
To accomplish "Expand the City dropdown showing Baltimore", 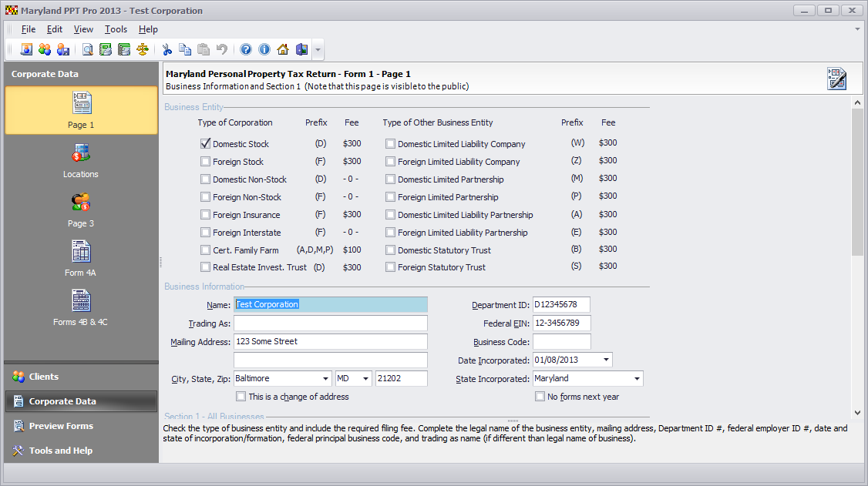I will coord(325,379).
